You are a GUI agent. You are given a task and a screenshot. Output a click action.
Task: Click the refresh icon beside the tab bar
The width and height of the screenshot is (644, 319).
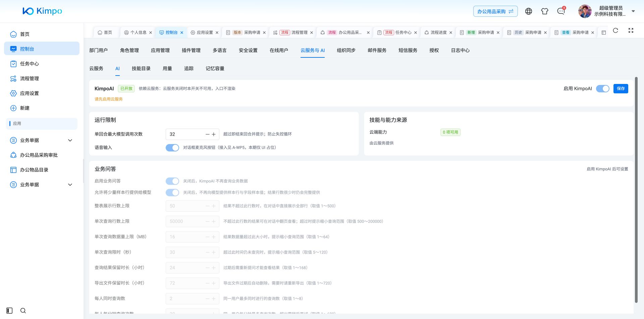coord(615,31)
